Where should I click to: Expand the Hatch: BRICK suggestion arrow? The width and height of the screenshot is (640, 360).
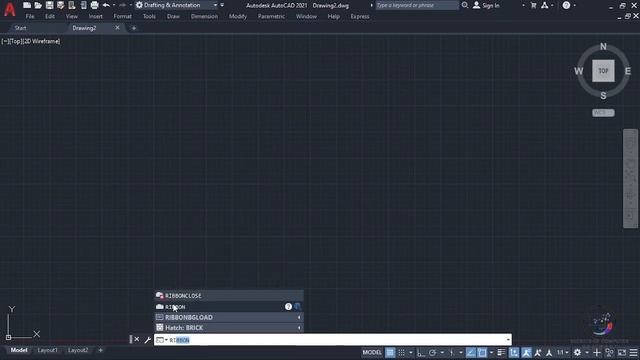[x=299, y=328]
